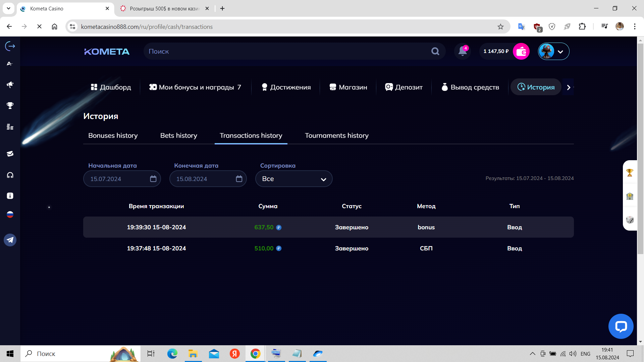Click the Telegram icon in sidebar
This screenshot has height=362, width=644.
(10, 240)
